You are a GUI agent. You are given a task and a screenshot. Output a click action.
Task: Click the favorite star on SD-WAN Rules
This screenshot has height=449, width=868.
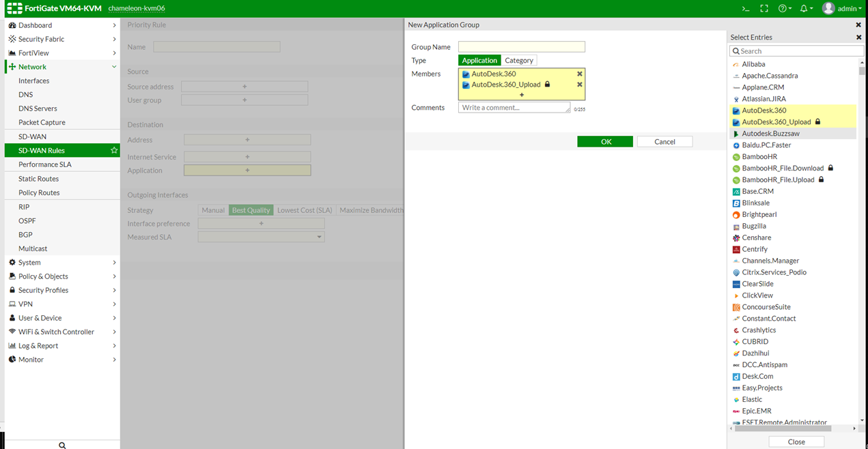point(114,150)
